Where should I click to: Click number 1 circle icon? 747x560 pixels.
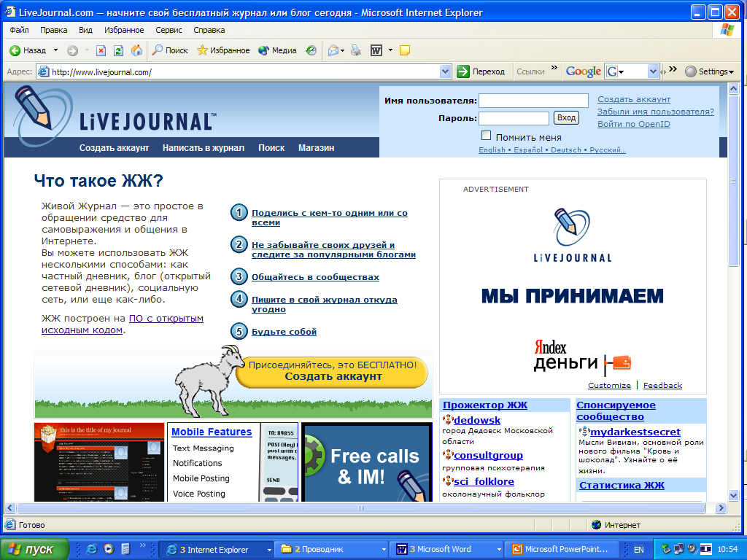[239, 212]
